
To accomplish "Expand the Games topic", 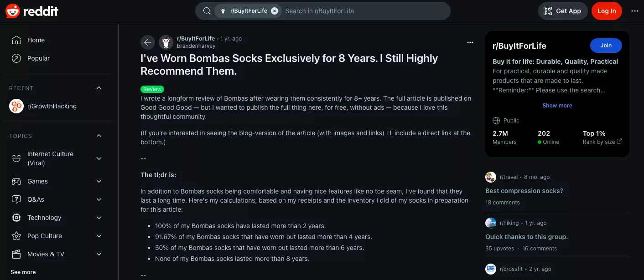I will click(99, 181).
